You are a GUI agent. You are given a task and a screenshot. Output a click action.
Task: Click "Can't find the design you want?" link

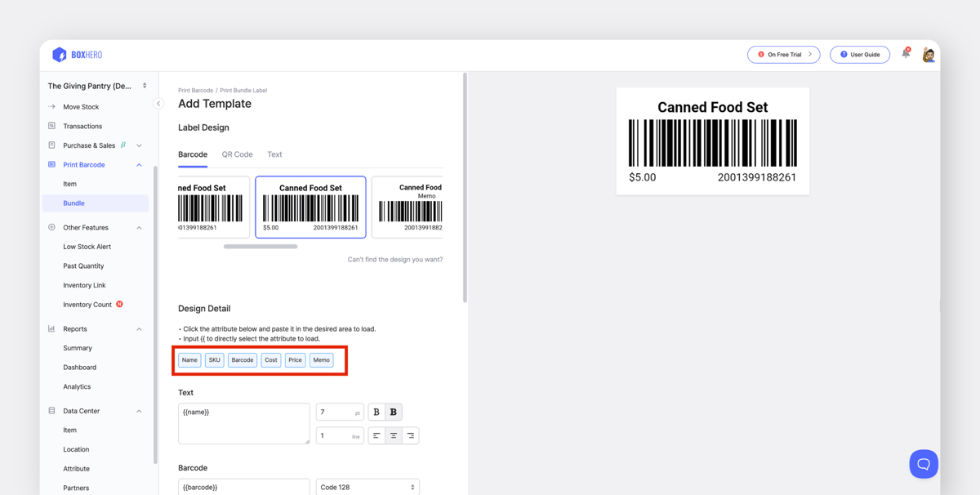(395, 260)
